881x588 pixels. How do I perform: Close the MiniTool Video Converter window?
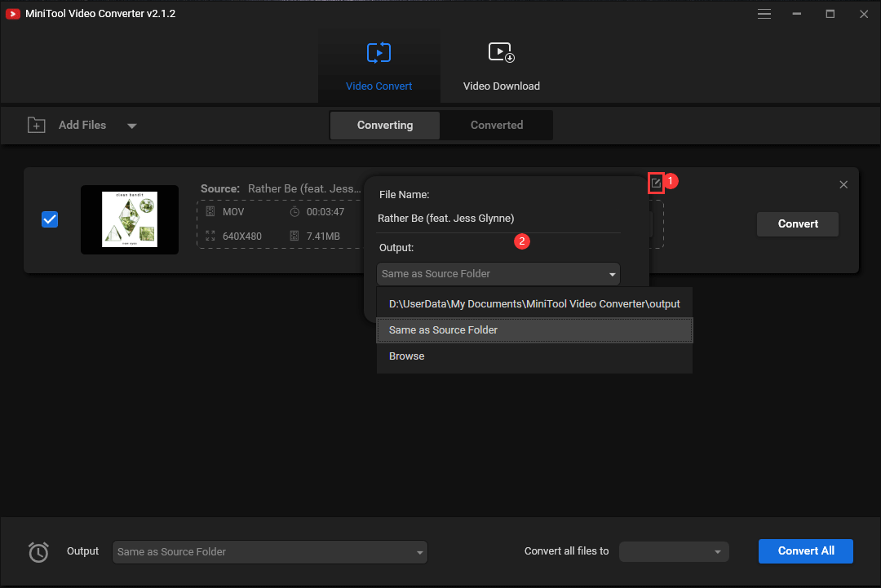[x=864, y=14]
